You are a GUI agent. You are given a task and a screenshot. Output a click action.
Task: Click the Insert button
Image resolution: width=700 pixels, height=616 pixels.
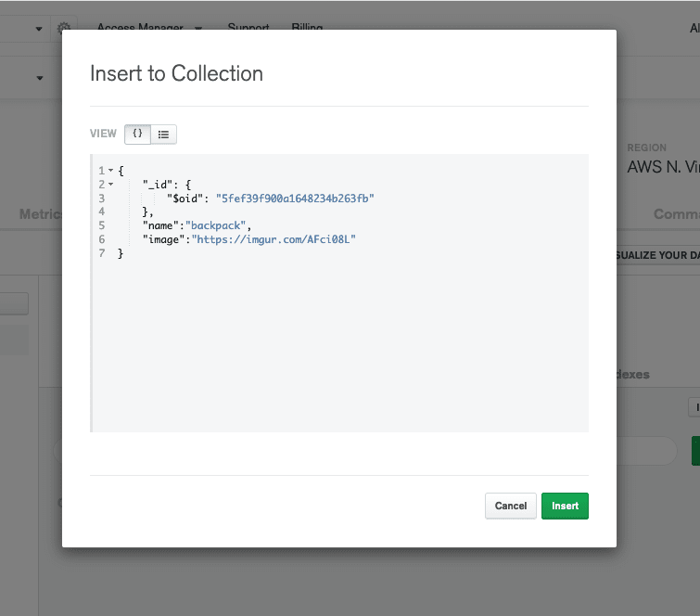tap(565, 506)
